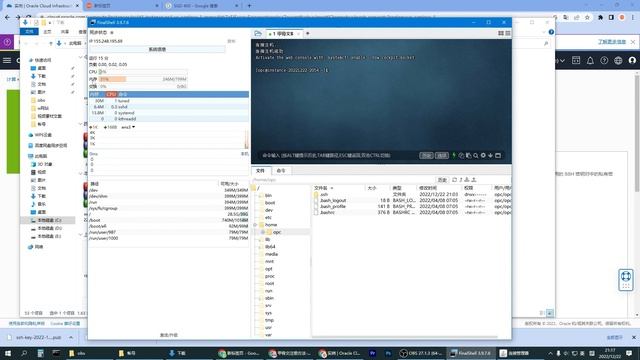Go up to the parent directory in the file panel

click(461, 180)
